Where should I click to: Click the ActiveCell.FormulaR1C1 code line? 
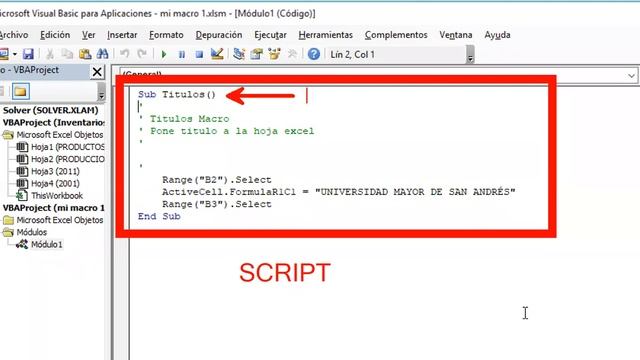[x=338, y=192]
